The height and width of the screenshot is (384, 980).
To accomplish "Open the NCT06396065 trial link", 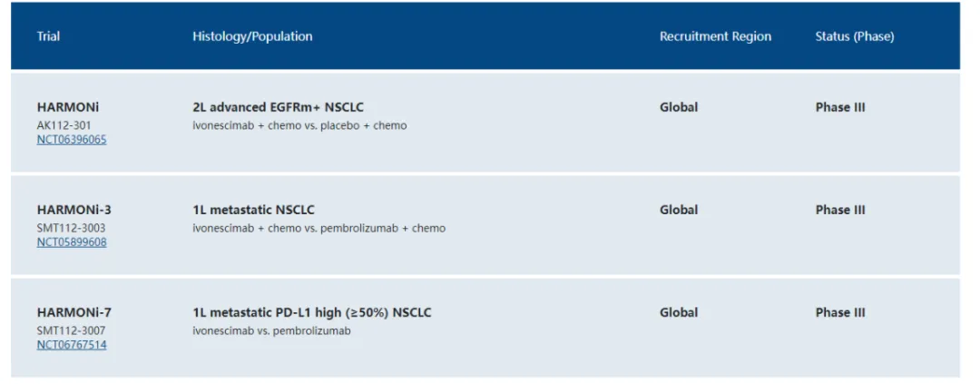I will click(x=72, y=140).
